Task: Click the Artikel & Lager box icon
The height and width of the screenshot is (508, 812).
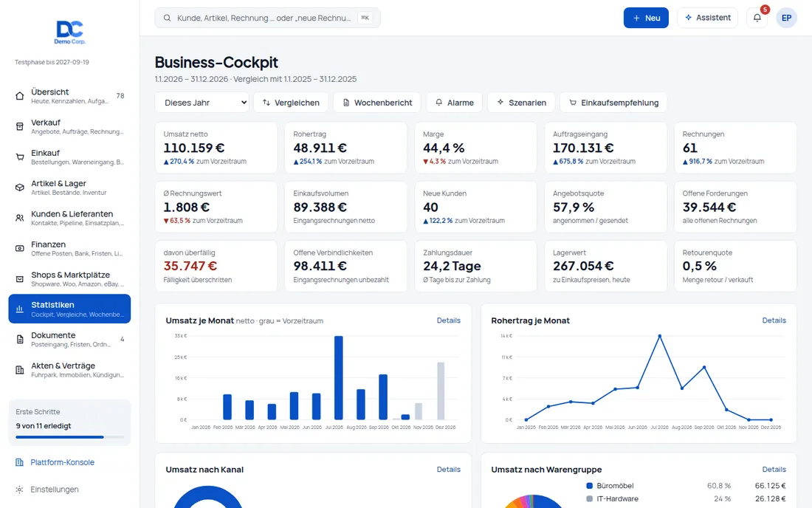Action: click(x=20, y=188)
